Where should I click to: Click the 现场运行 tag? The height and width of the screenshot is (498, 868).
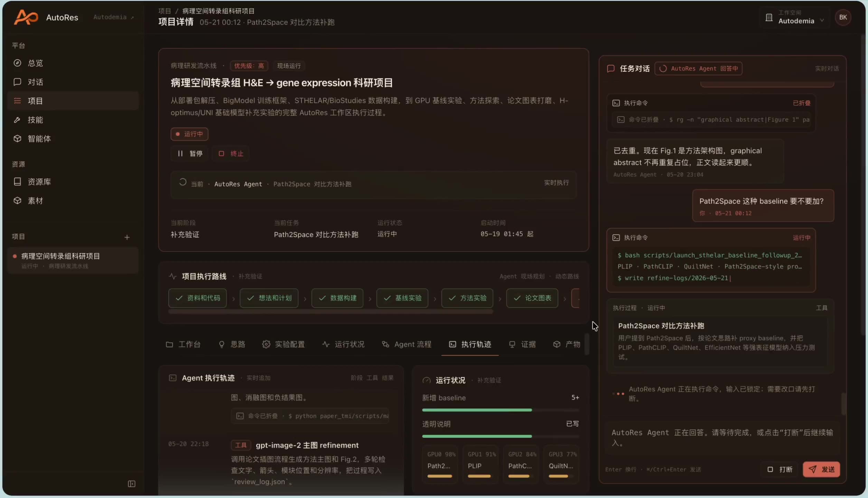coord(289,66)
